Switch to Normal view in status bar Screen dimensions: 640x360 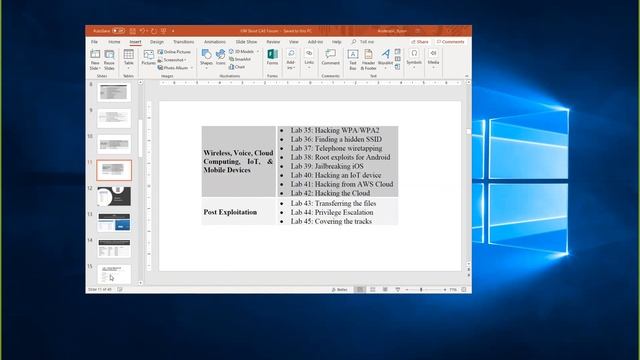(x=360, y=289)
